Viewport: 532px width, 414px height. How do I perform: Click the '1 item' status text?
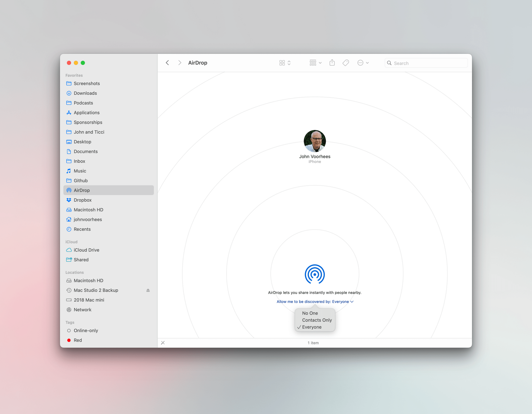[313, 343]
